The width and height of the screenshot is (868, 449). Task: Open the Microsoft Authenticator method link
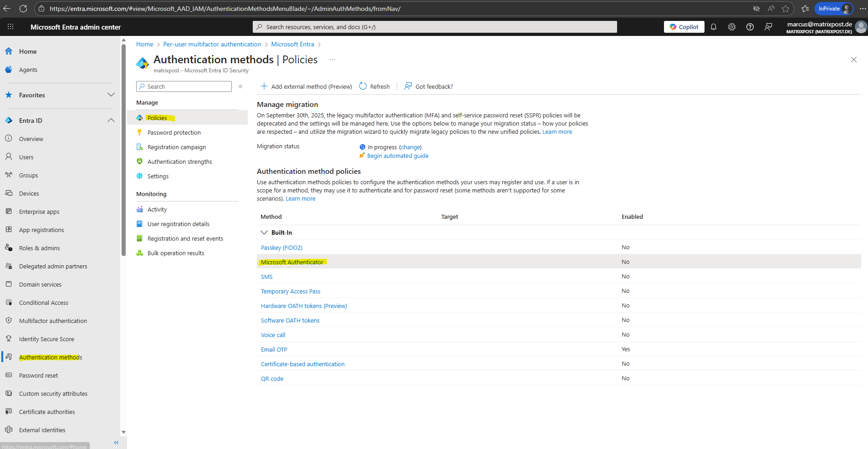(x=292, y=262)
